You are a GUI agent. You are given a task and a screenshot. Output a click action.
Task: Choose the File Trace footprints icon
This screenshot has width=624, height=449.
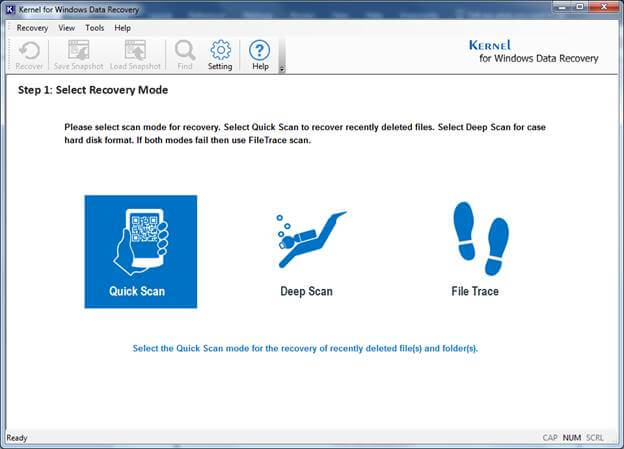(480, 238)
